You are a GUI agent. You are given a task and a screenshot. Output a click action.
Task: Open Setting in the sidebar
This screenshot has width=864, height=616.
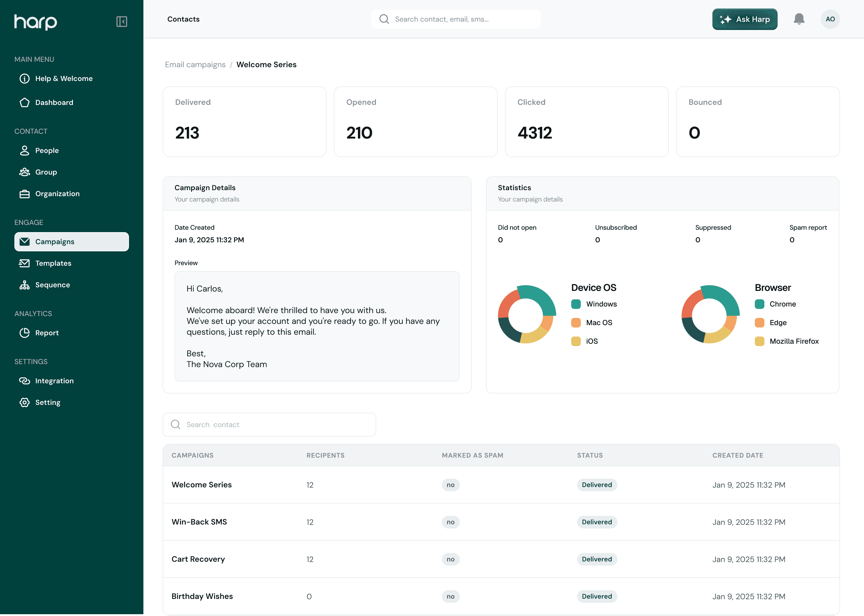(x=72, y=402)
